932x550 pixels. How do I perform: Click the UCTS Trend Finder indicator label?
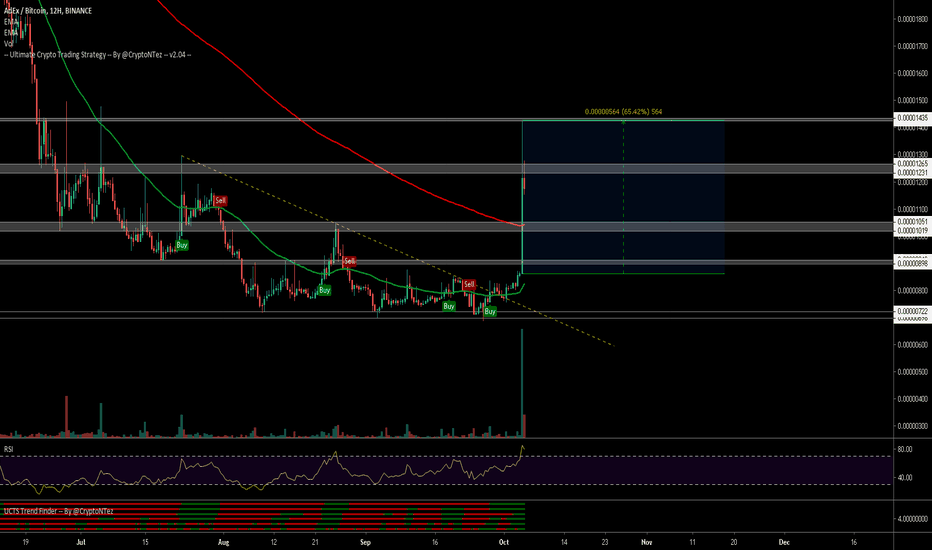click(58, 511)
